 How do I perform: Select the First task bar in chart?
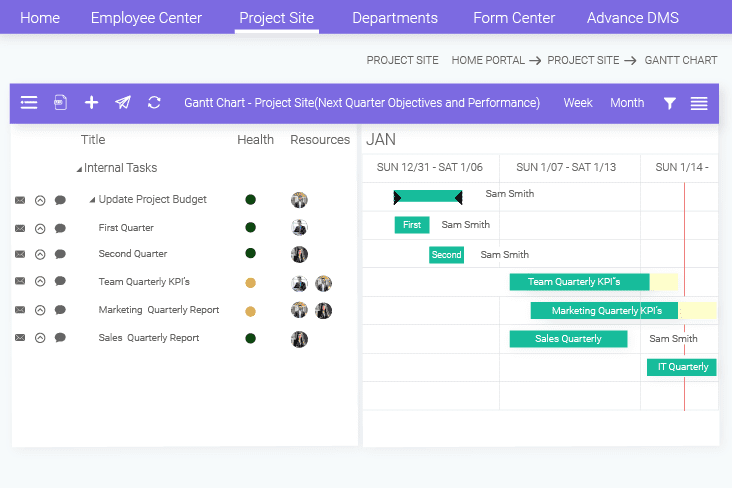click(412, 225)
